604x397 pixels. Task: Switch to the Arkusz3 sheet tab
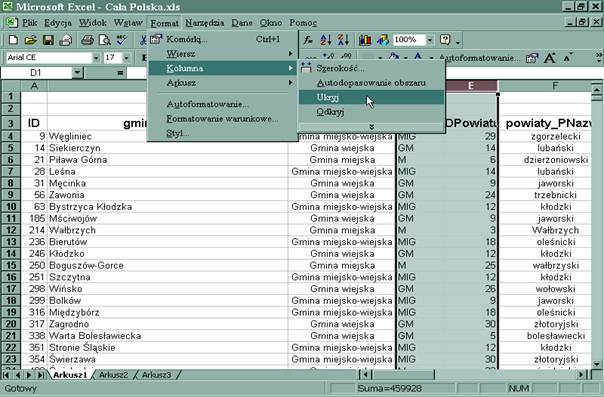pyautogui.click(x=156, y=375)
